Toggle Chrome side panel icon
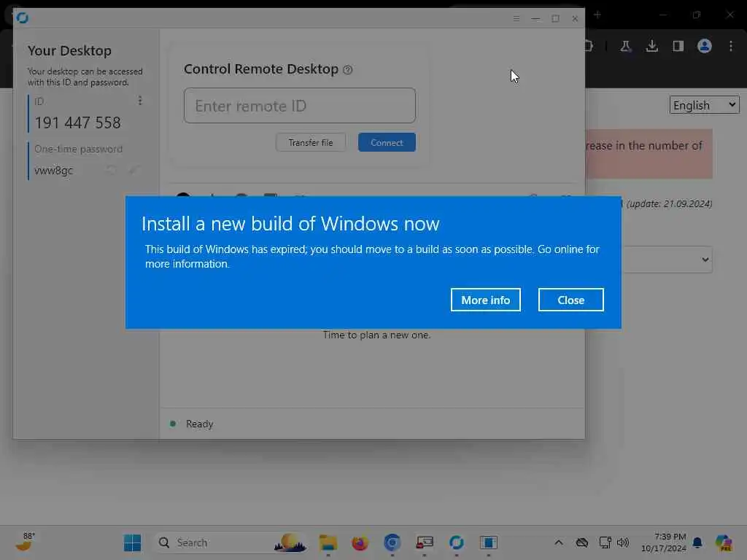This screenshot has width=747, height=560. click(678, 46)
